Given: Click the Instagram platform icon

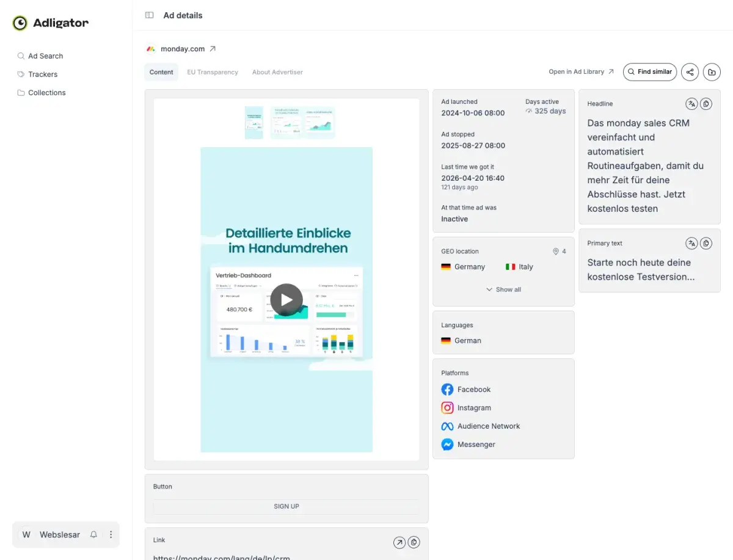Looking at the screenshot, I should 447,408.
